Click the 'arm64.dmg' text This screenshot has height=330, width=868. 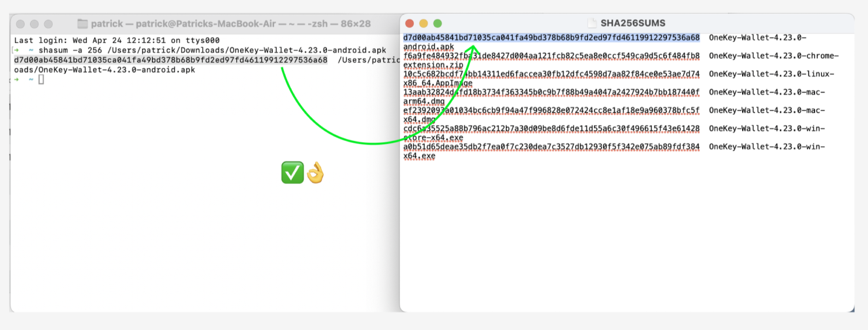point(424,102)
